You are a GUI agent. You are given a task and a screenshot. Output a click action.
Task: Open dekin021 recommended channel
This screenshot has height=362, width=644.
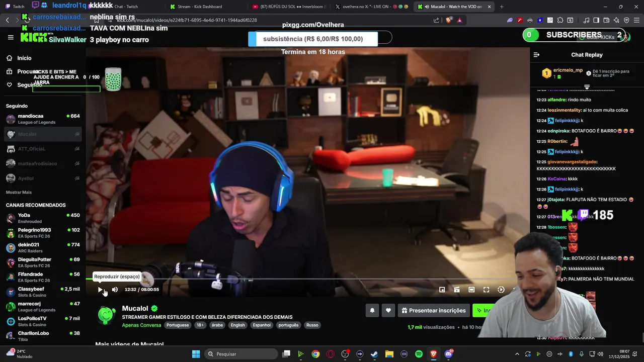(43, 248)
